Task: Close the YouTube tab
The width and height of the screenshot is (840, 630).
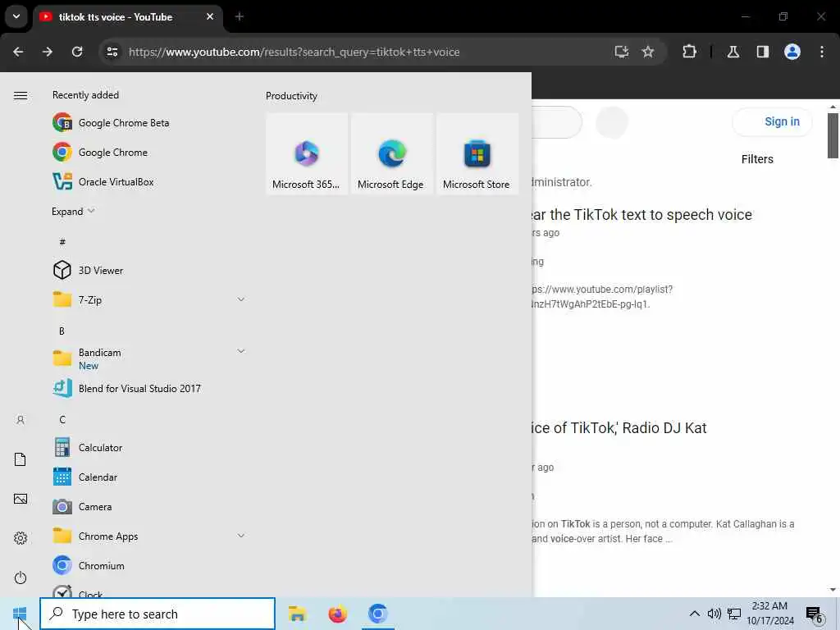Action: 210,16
